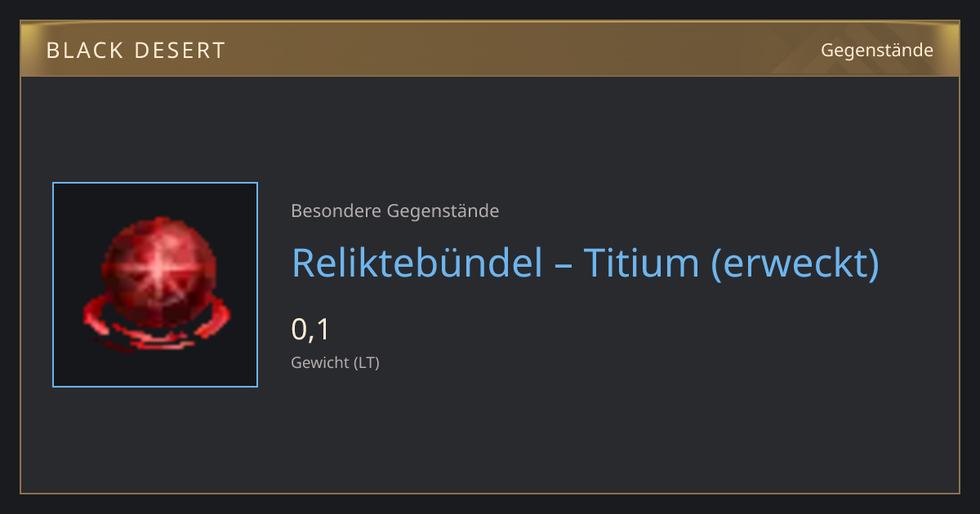Open the Reliktebündel – Titium (erweckt) title
The width and height of the screenshot is (980, 514).
point(586,263)
